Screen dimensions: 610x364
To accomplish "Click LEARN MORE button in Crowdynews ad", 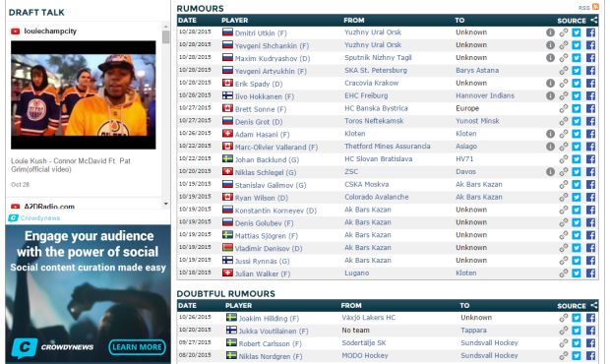I will [137, 347].
